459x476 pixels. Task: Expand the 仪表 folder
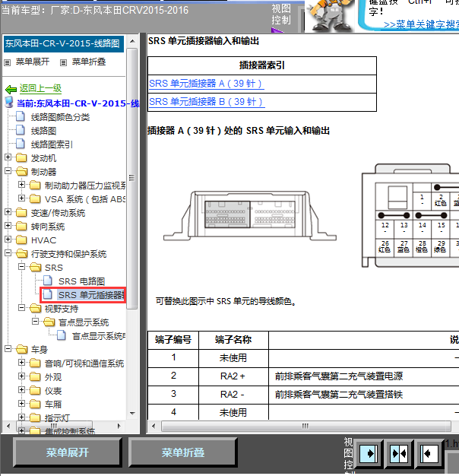click(21, 390)
